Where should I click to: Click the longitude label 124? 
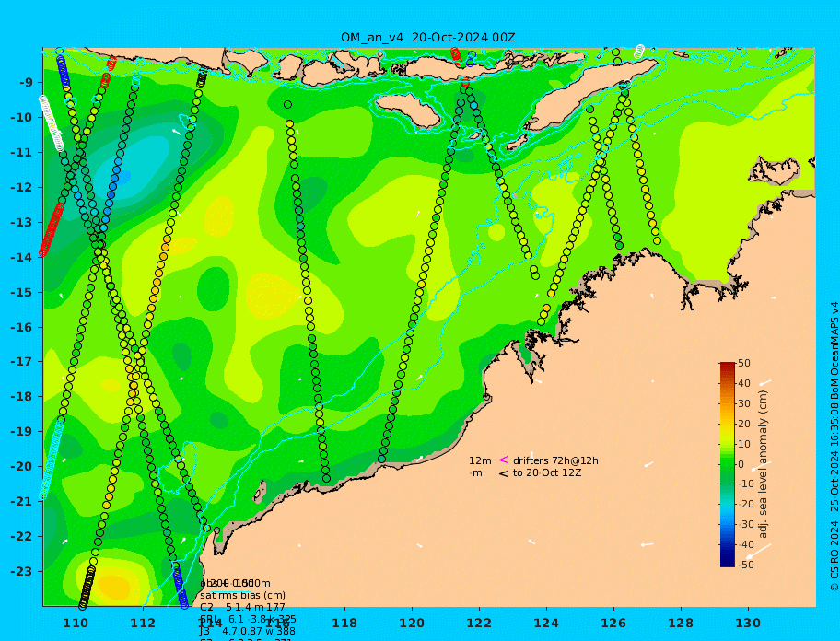tap(546, 624)
